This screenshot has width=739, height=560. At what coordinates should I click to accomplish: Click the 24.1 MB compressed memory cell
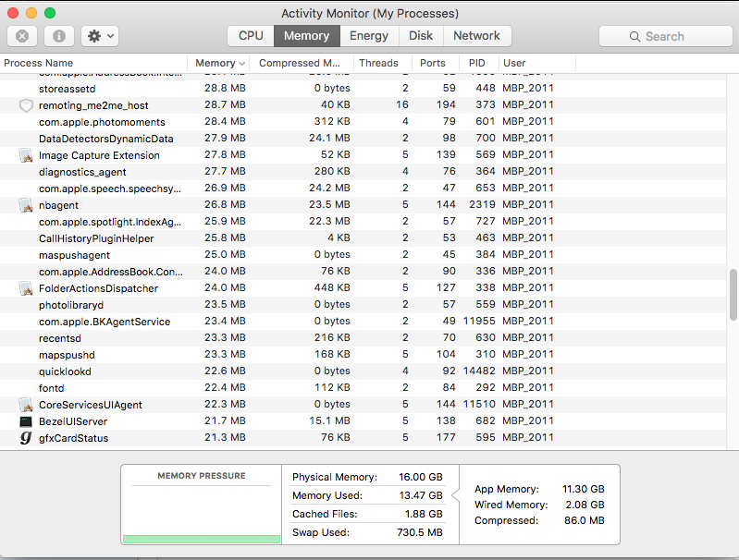(329, 138)
